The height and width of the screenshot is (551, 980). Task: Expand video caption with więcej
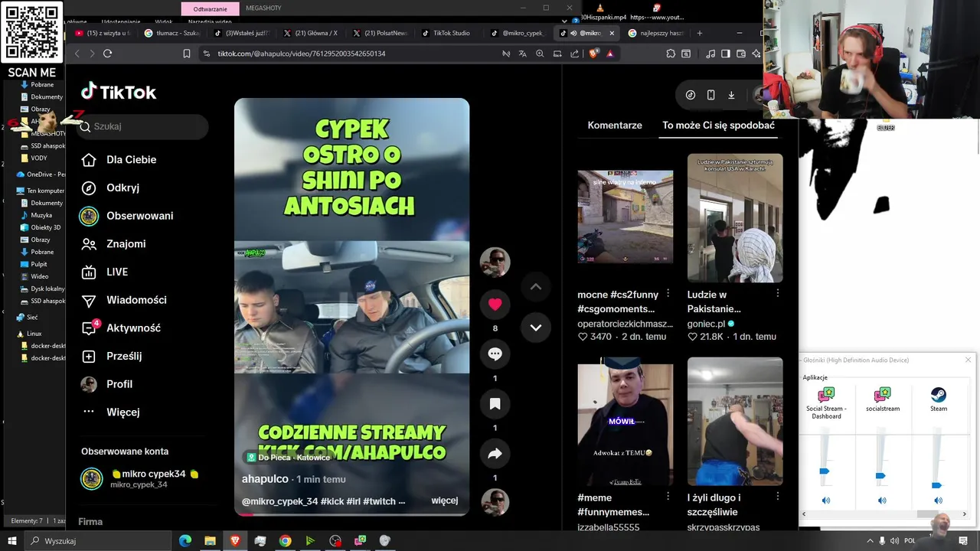[445, 500]
